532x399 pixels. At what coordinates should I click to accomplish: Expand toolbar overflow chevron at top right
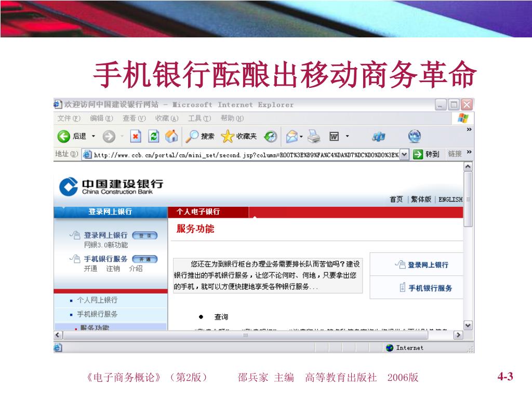tap(469, 129)
